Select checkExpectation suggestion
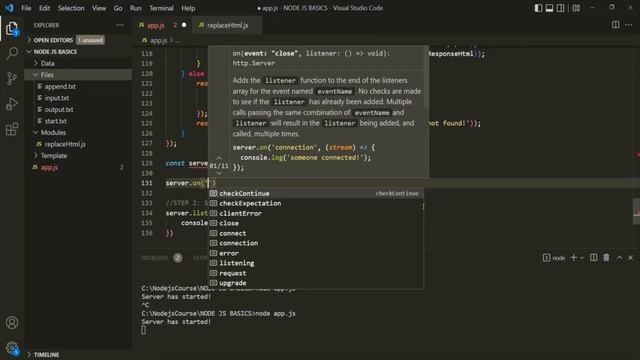This screenshot has width=640, height=360. 316,203
